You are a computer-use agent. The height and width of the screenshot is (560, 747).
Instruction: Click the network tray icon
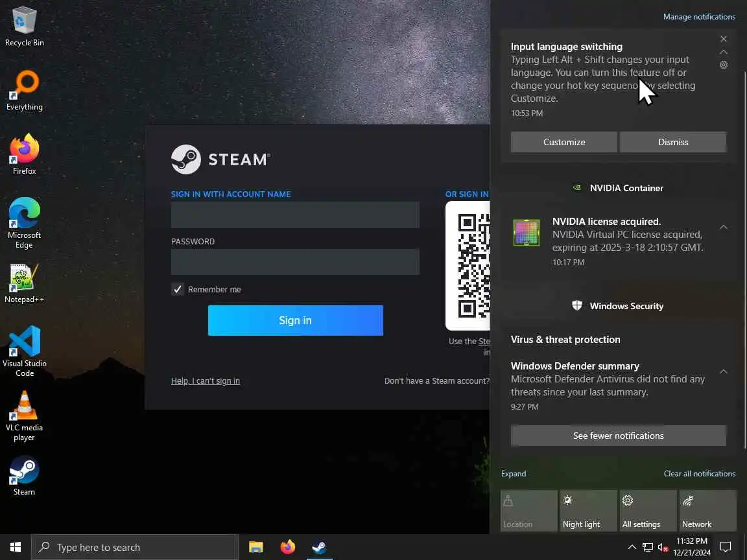point(647,547)
